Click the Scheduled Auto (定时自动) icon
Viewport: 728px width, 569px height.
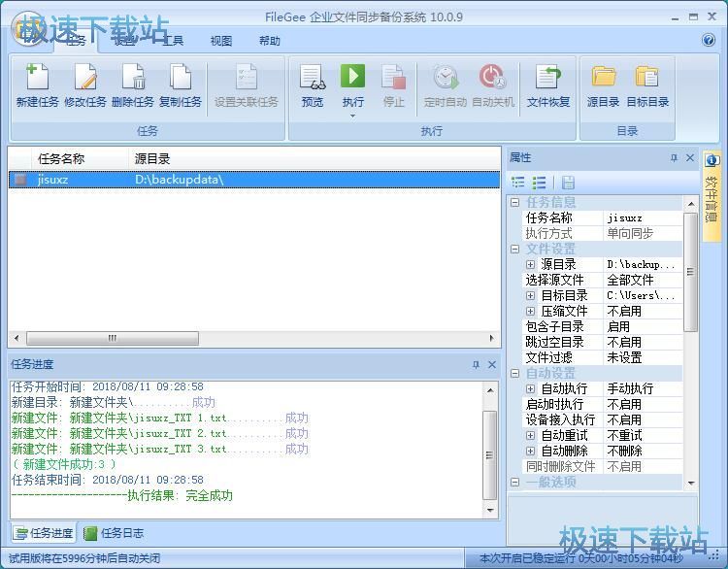[446, 77]
